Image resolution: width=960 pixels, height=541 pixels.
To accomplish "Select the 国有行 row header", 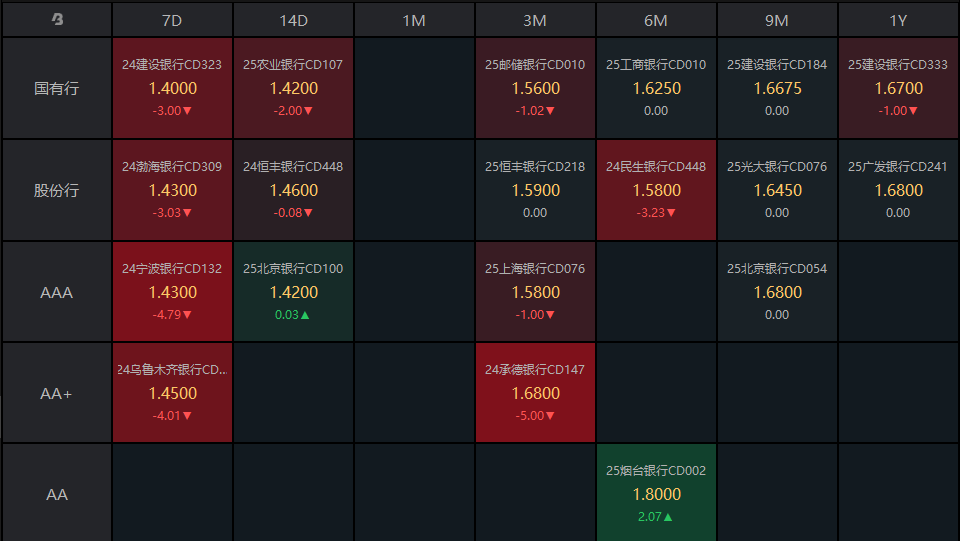I will pos(57,88).
